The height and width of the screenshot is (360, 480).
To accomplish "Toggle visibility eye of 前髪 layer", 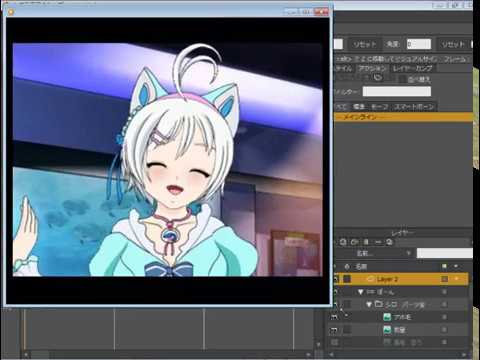I will tap(334, 330).
